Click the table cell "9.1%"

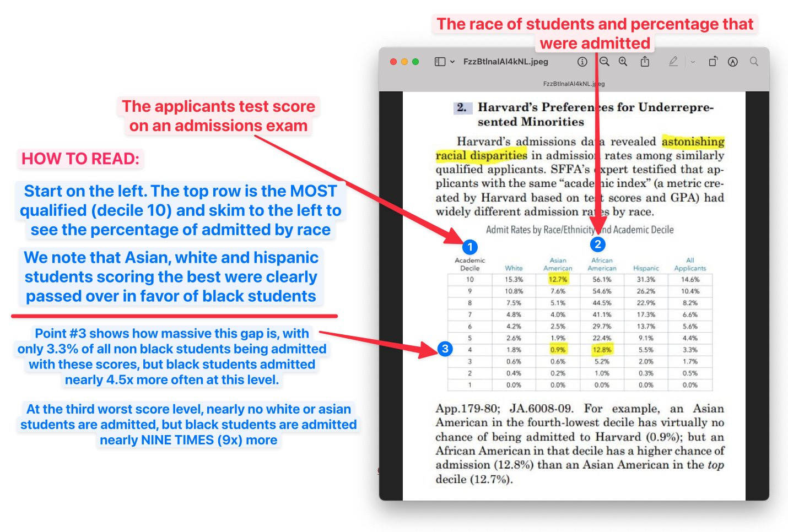(x=646, y=338)
